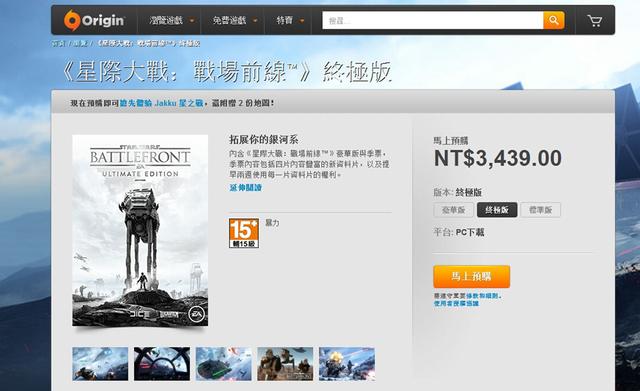Go to the second breadcrumb games link
This screenshot has height=391, width=640.
coord(80,43)
